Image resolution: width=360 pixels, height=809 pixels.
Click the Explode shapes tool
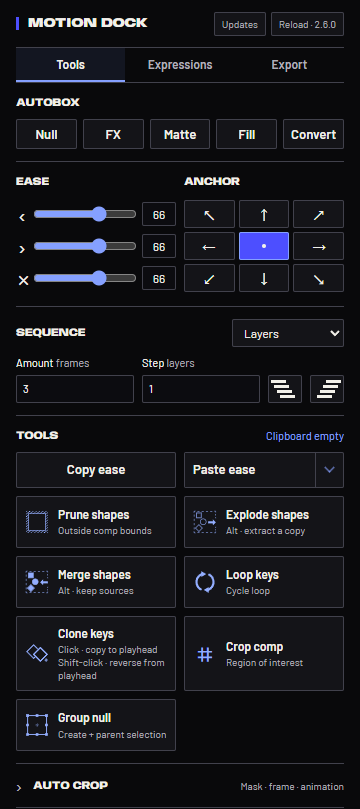[264, 522]
